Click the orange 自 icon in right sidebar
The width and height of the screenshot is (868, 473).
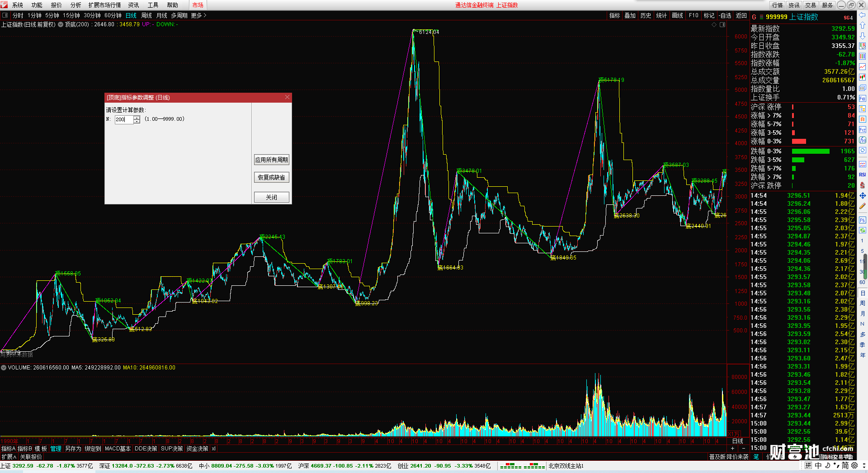863,119
